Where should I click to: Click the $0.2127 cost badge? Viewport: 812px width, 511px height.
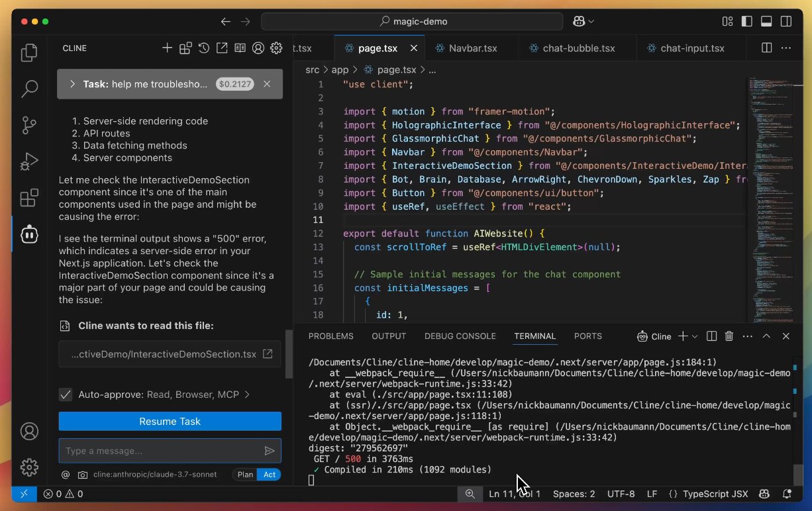(235, 84)
